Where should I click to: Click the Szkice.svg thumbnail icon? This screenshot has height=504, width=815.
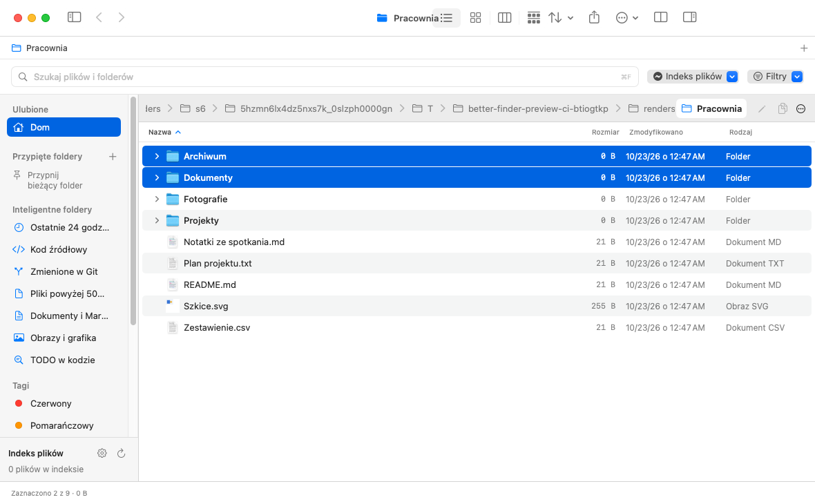click(x=172, y=306)
